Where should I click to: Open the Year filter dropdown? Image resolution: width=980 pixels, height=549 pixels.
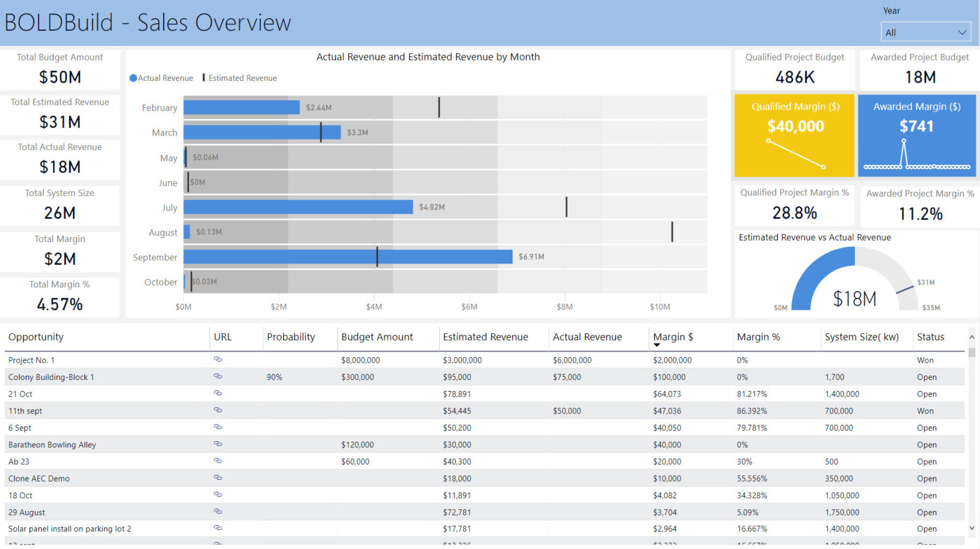925,32
